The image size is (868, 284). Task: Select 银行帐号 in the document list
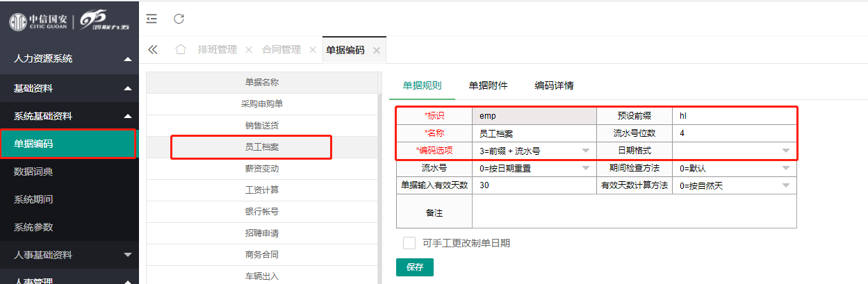click(262, 211)
